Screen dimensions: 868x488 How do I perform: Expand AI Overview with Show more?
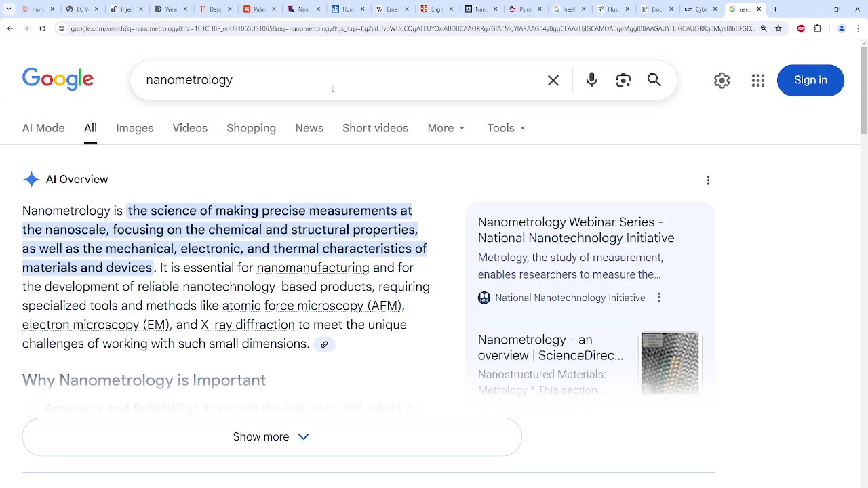pos(271,436)
